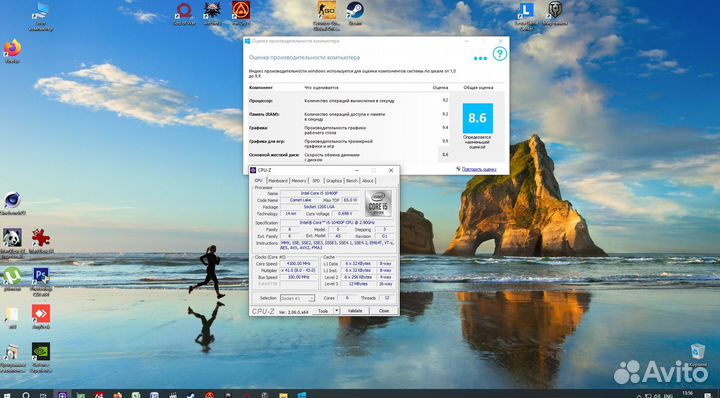This screenshot has height=398, width=720.
Task: Click the Specification field in CPU-Z
Action: point(337,222)
